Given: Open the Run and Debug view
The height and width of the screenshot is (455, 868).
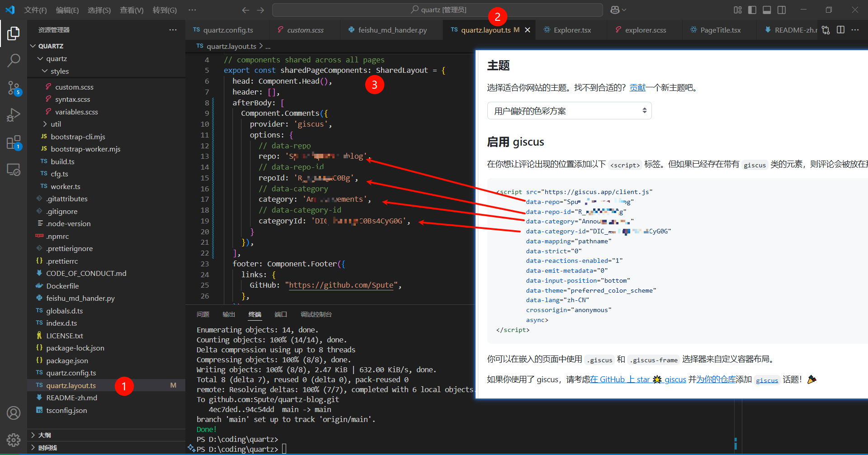Looking at the screenshot, I should point(14,115).
